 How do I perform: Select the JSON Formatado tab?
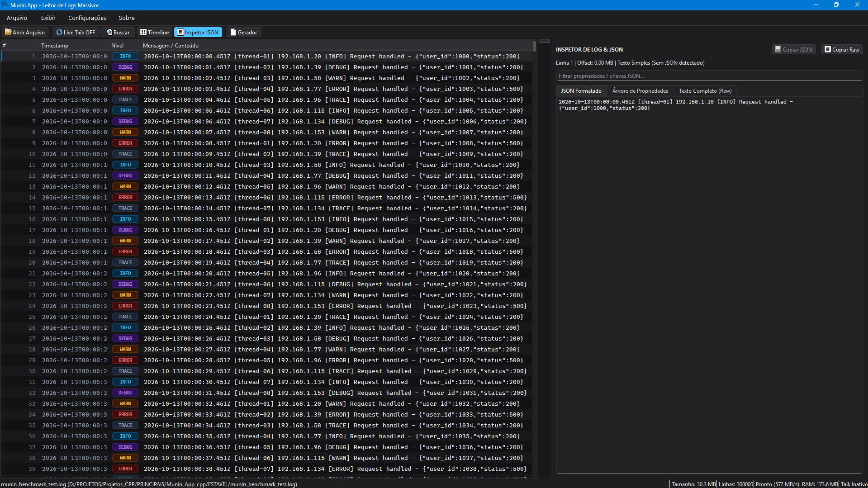click(581, 91)
